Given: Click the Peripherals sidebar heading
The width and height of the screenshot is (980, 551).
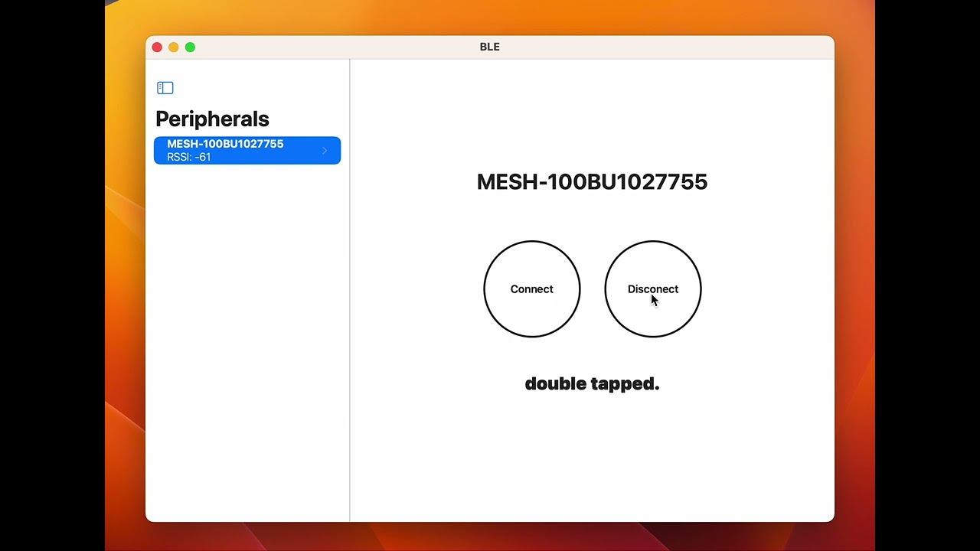Looking at the screenshot, I should tap(212, 119).
